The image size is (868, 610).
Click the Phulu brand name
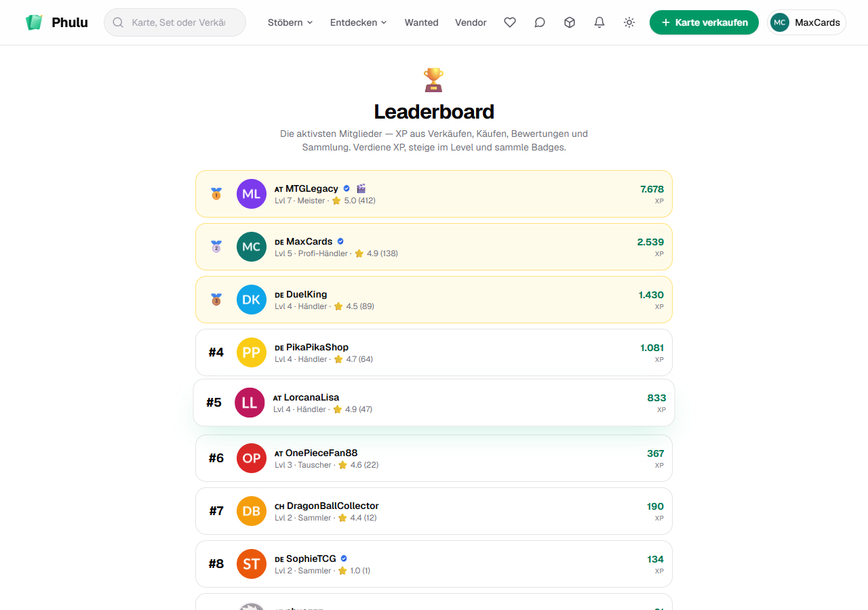pyautogui.click(x=70, y=22)
